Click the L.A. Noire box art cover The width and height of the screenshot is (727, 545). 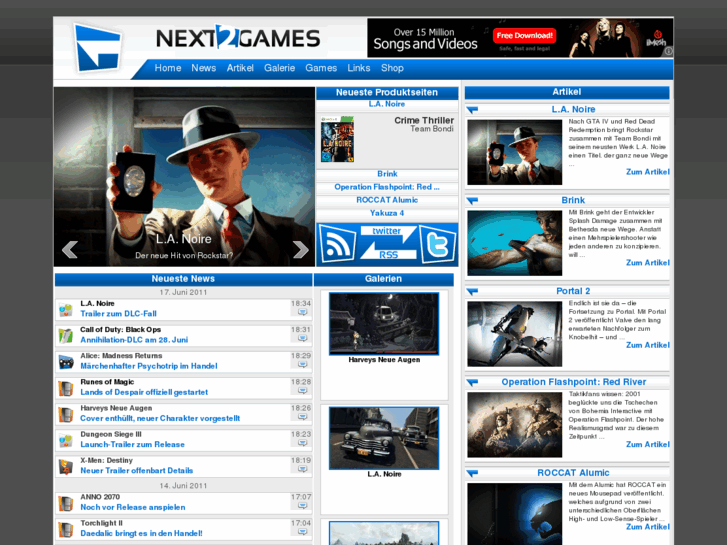pos(337,139)
